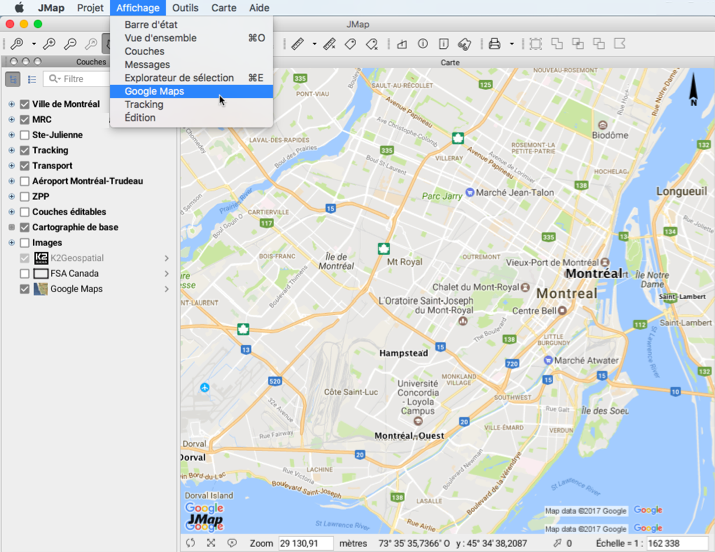Viewport: 715px width, 552px height.
Task: Choose Explorateur de sélection menu item
Action: (192, 78)
